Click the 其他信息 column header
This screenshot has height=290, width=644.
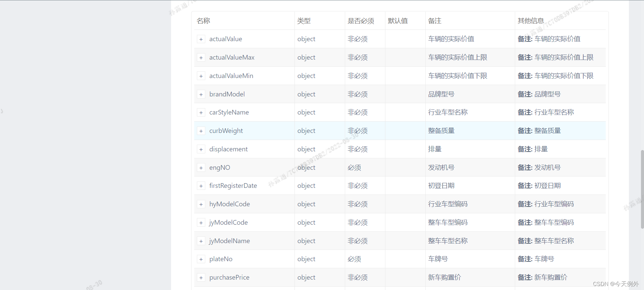[x=531, y=21]
